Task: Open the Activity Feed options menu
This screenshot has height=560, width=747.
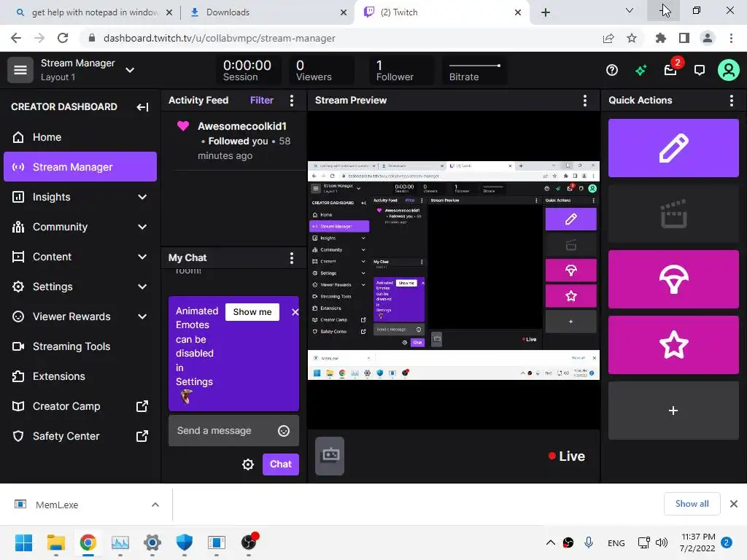Action: 292,100
